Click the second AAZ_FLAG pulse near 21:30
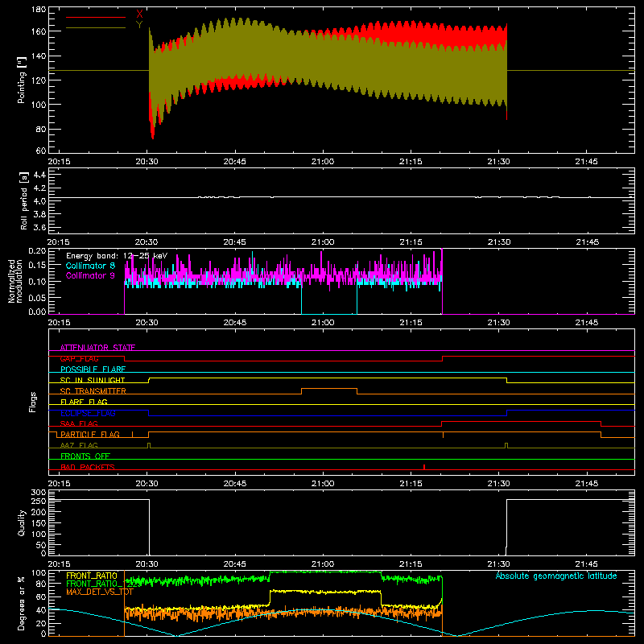 coord(506,446)
